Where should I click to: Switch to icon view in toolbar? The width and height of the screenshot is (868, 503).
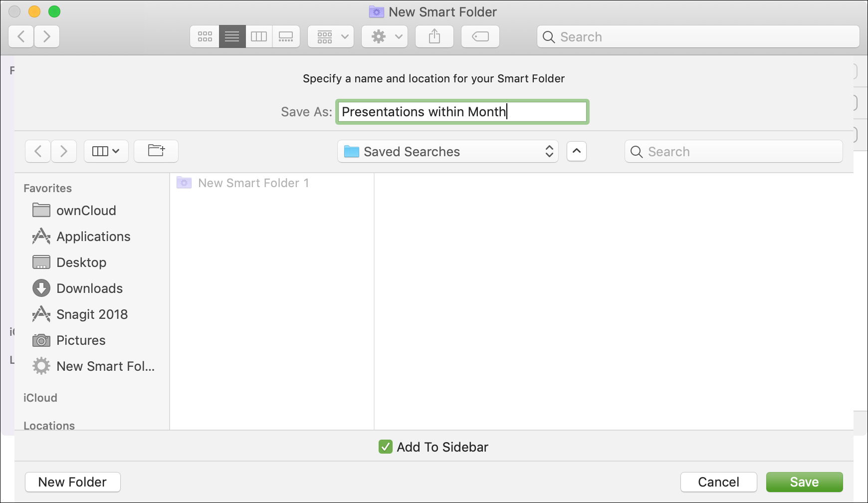click(x=205, y=36)
